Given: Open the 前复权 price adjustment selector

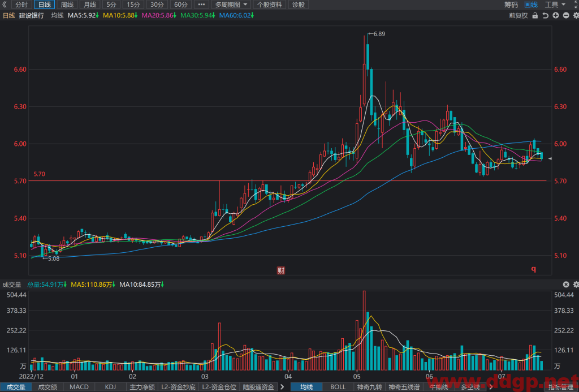Looking at the screenshot, I should point(518,15).
